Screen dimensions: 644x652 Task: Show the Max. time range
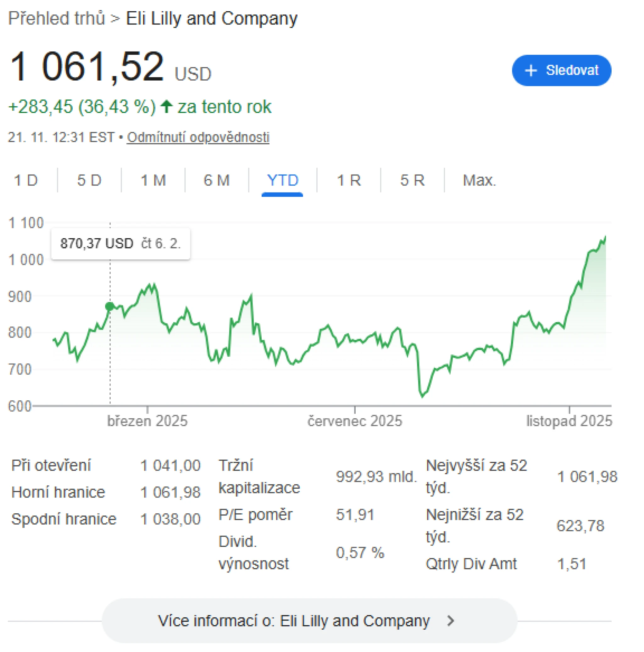pos(479,180)
